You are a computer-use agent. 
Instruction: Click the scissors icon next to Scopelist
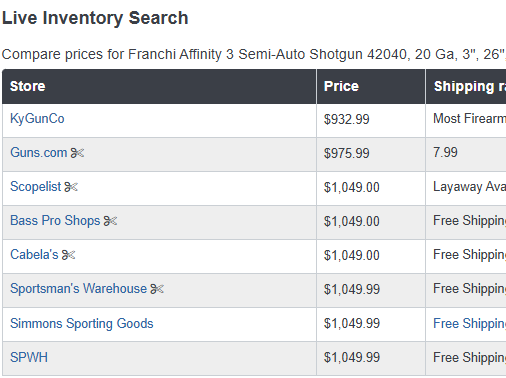pyautogui.click(x=71, y=187)
